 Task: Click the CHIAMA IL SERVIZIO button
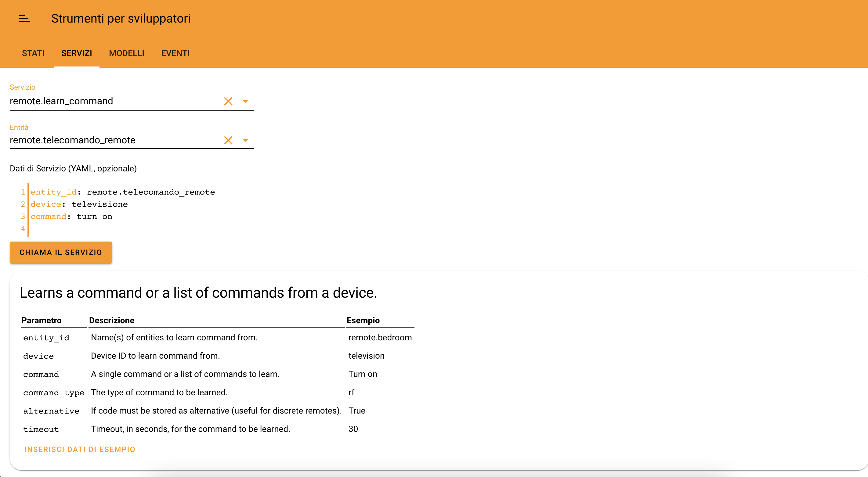click(x=61, y=253)
